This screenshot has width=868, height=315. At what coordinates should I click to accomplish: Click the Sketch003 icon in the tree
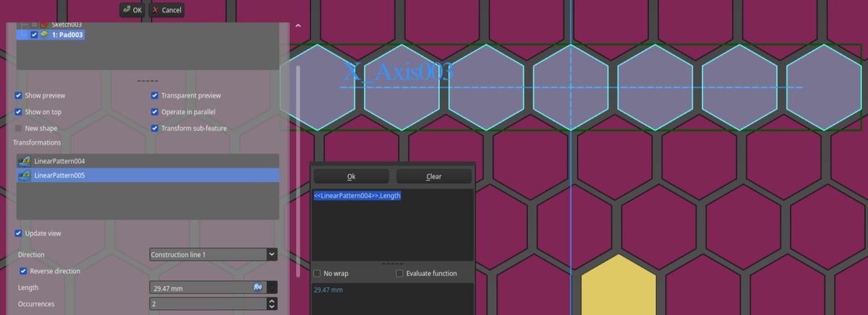[44, 25]
